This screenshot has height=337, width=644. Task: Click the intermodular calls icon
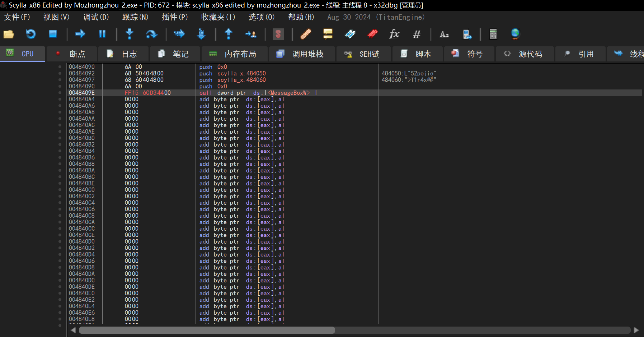tap(467, 34)
